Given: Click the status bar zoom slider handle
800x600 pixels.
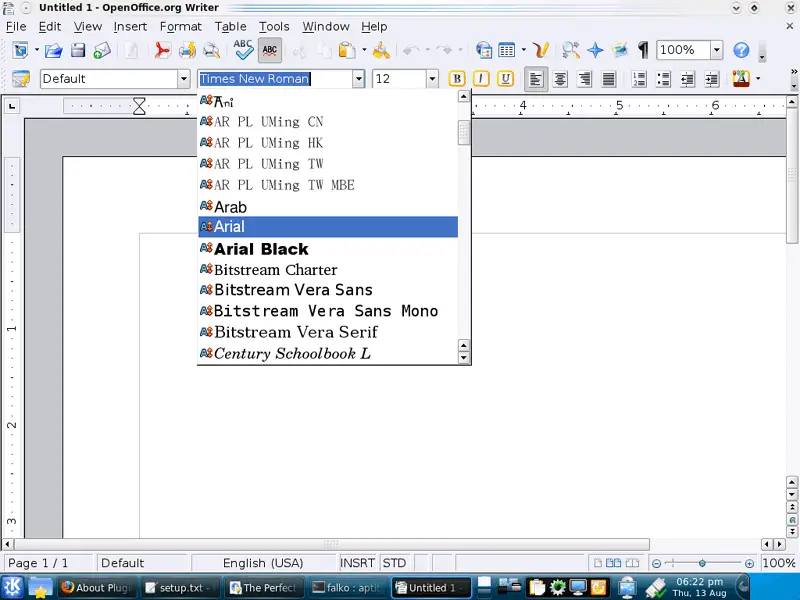Looking at the screenshot, I should pos(702,563).
